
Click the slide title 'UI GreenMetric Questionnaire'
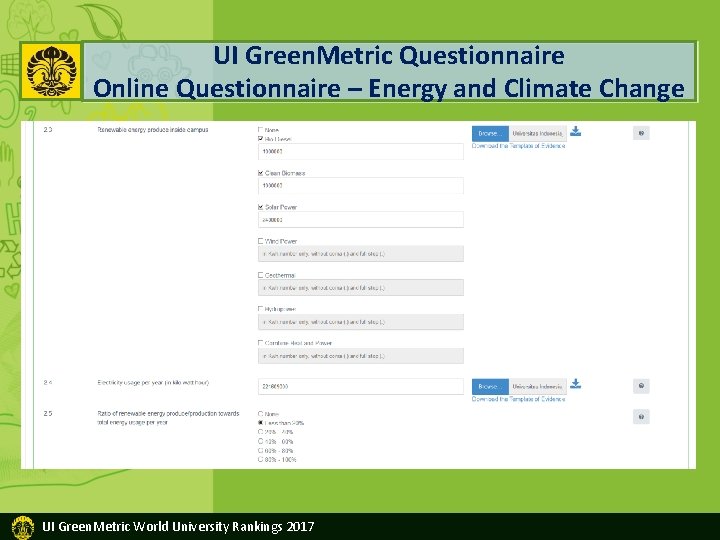coord(389,56)
